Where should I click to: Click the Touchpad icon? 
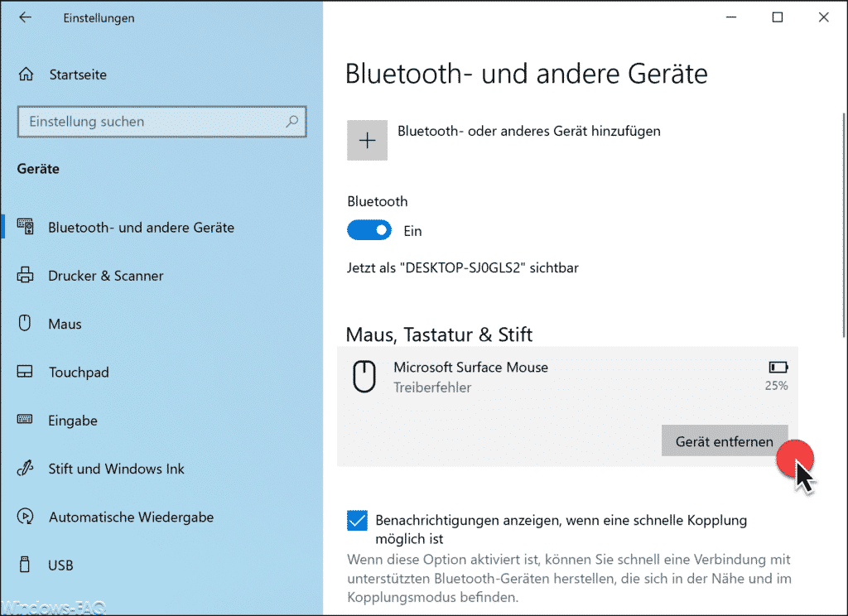click(x=25, y=372)
